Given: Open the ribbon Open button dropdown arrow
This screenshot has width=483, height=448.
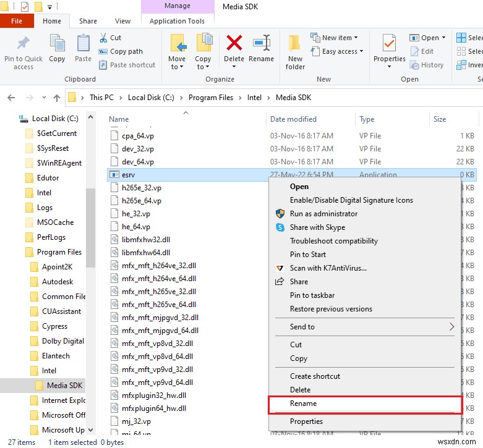Looking at the screenshot, I should [443, 38].
